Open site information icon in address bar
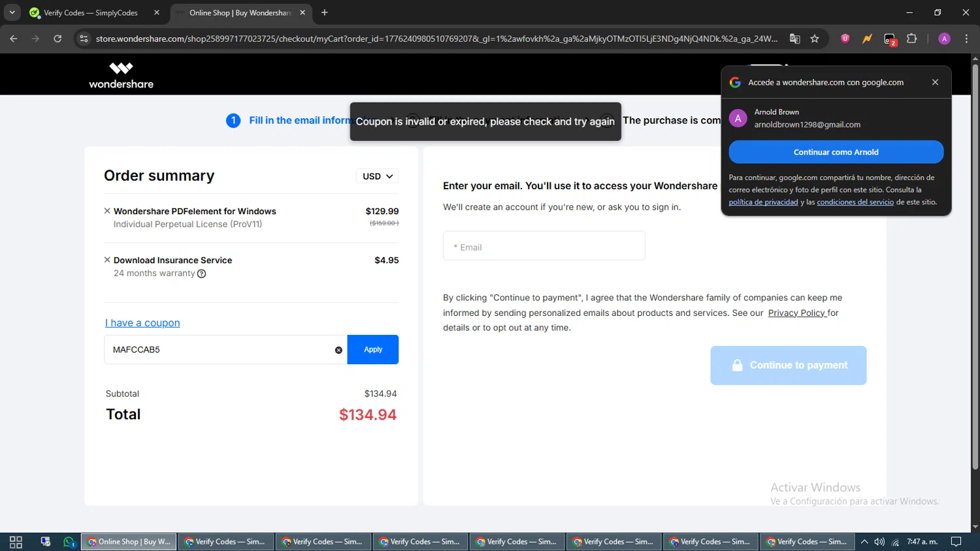 click(x=84, y=39)
